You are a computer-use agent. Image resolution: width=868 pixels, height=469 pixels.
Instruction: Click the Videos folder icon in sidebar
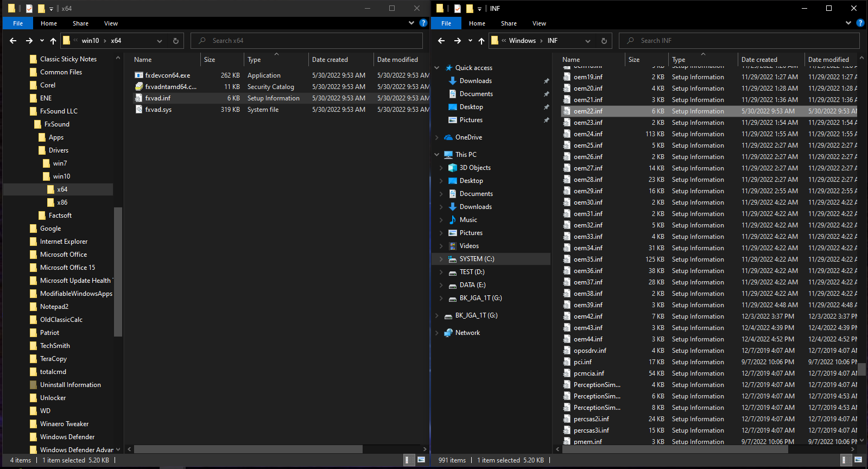pos(453,246)
